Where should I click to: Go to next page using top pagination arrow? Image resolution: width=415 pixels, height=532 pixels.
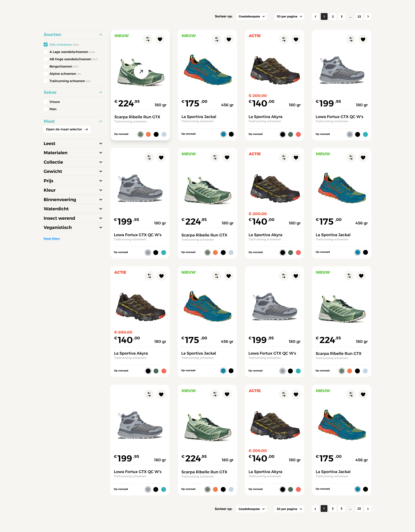pyautogui.click(x=368, y=16)
